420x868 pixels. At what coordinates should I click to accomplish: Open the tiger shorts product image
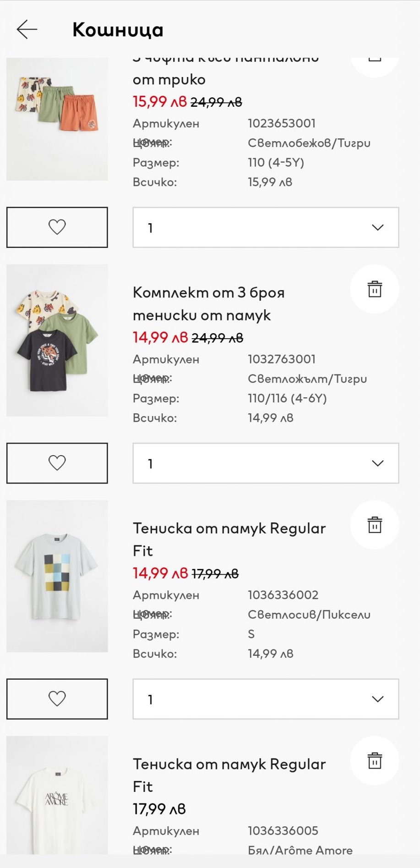click(x=57, y=118)
